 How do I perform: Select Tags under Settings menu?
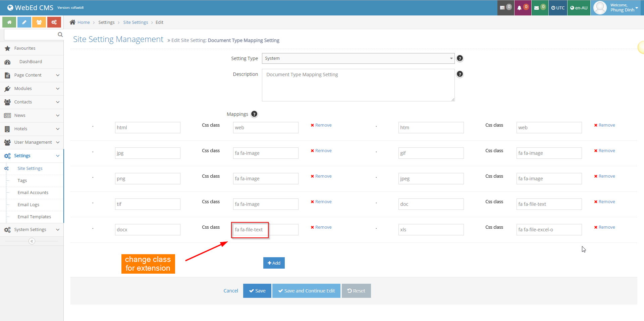[22, 181]
